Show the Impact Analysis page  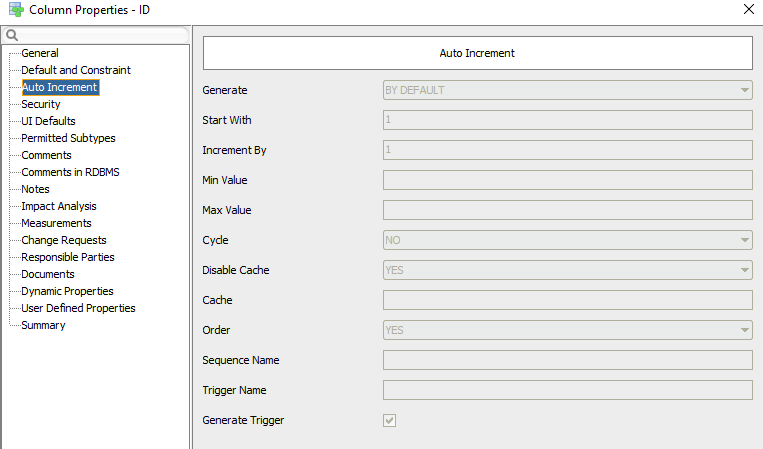coord(59,206)
